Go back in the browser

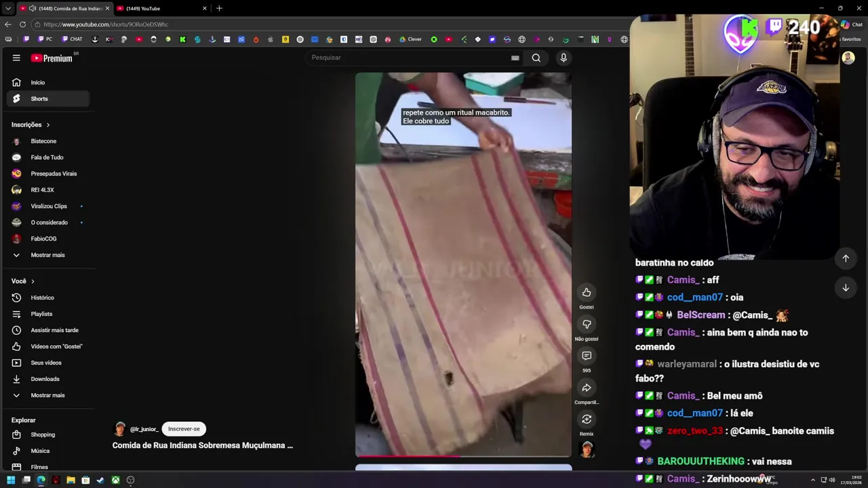(8, 24)
